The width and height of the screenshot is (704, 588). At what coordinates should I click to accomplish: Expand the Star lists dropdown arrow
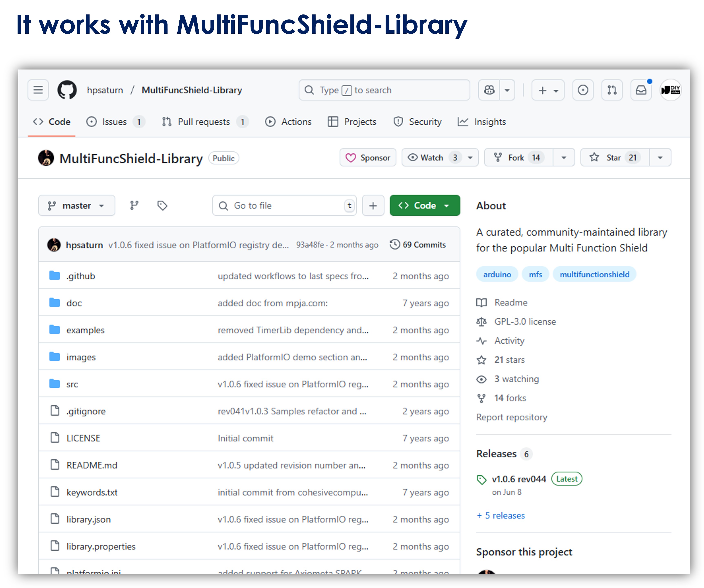coord(660,158)
